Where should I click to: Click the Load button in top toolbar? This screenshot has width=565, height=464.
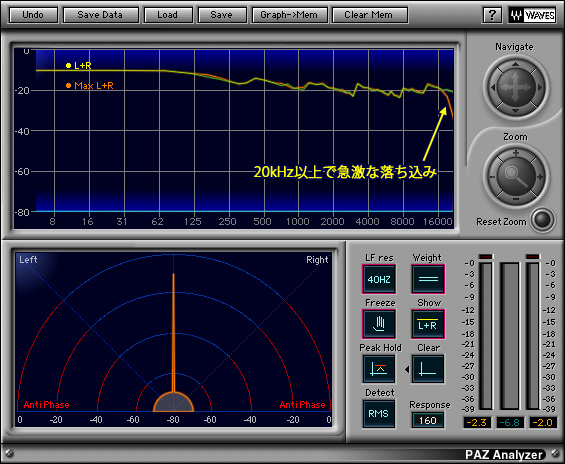click(x=168, y=15)
